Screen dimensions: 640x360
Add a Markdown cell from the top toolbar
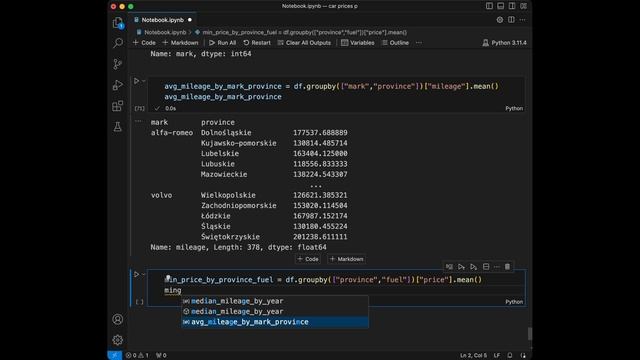tap(180, 43)
